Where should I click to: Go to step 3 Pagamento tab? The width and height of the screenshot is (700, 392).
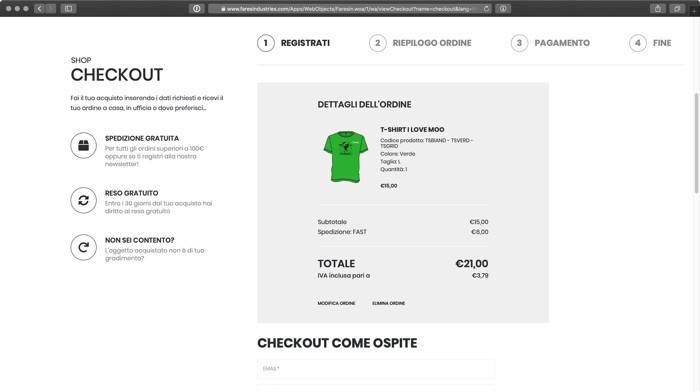click(550, 43)
